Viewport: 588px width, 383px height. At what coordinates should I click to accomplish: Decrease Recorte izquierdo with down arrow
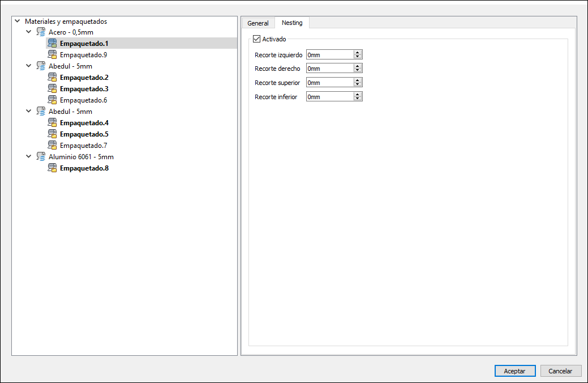(358, 57)
